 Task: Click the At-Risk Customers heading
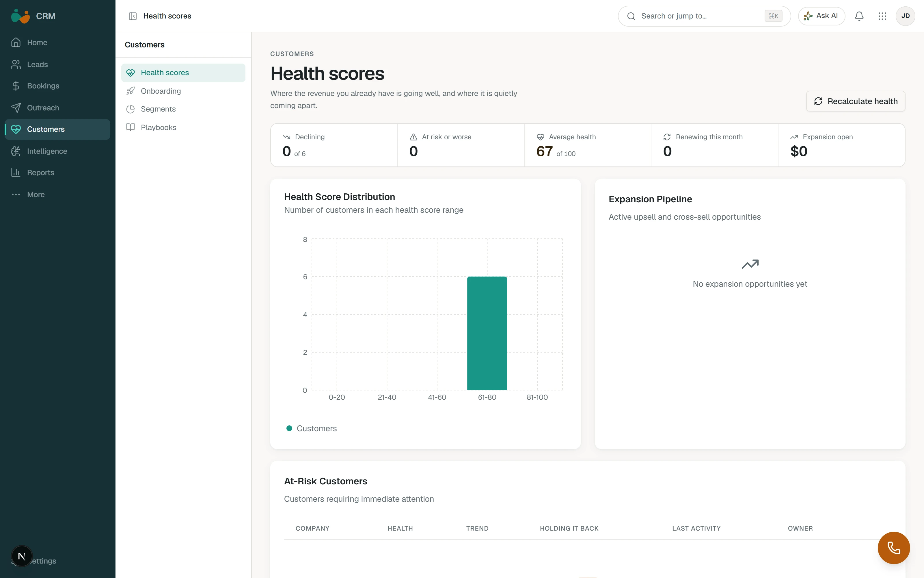click(x=326, y=481)
